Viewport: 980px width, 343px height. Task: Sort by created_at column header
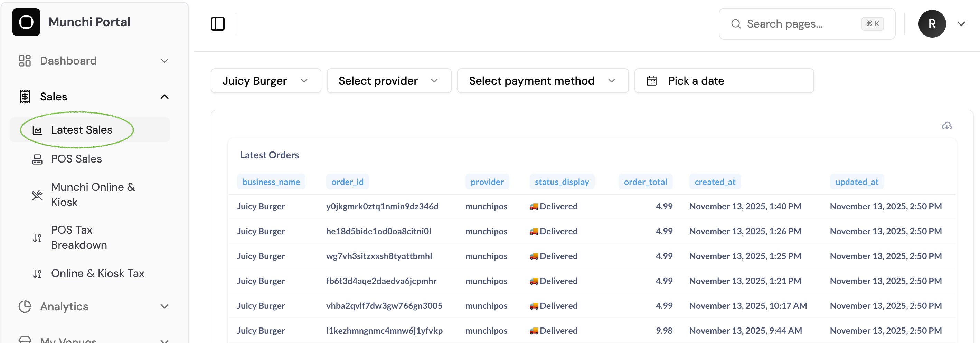point(715,182)
